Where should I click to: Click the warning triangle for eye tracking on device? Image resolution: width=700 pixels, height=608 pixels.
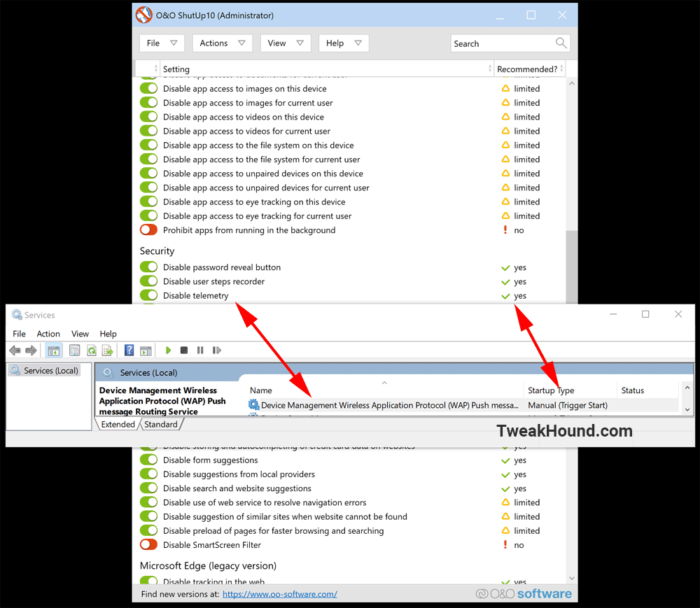(505, 202)
